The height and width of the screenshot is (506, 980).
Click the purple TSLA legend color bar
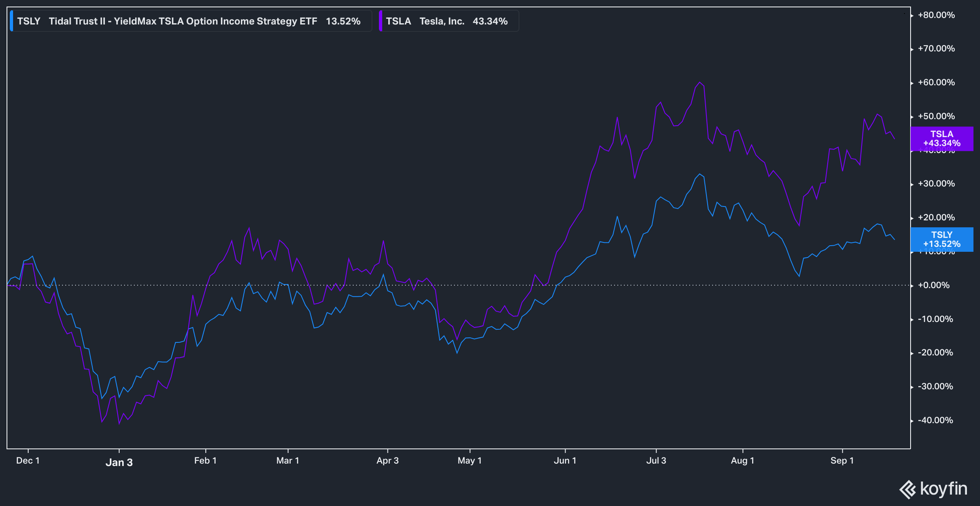click(x=381, y=21)
